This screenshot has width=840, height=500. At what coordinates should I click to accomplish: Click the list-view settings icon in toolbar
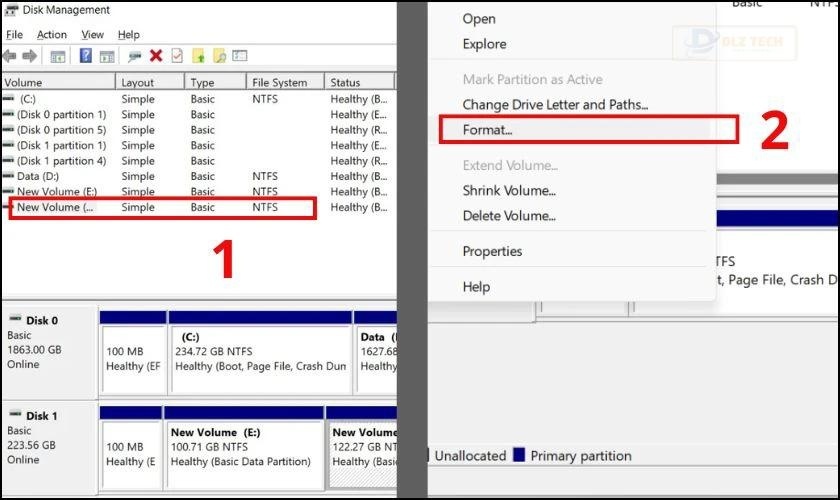click(x=239, y=55)
